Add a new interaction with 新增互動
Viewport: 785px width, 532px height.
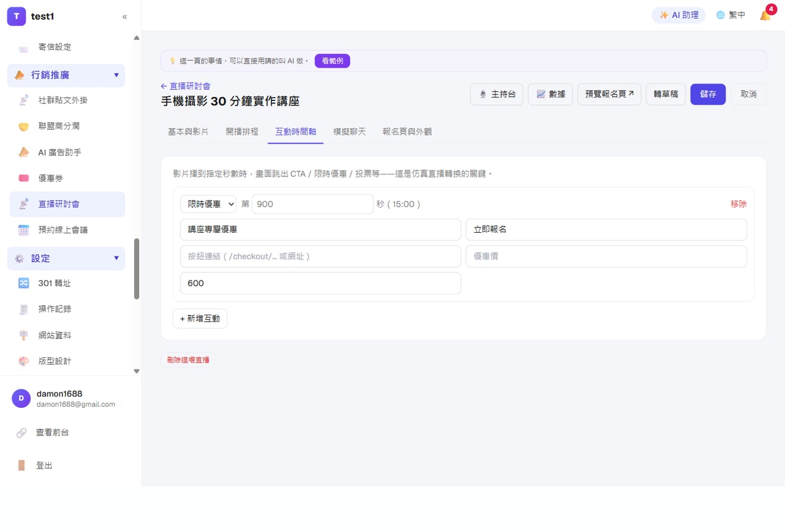[200, 318]
